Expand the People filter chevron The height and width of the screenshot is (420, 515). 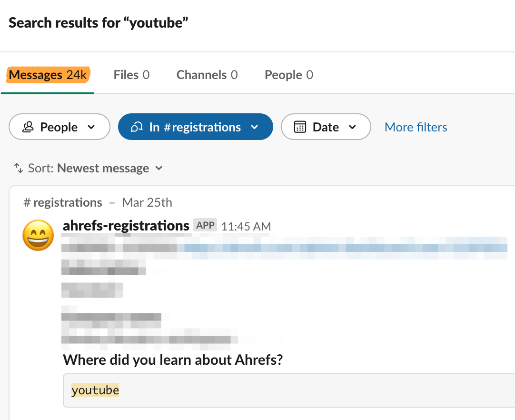tap(92, 127)
